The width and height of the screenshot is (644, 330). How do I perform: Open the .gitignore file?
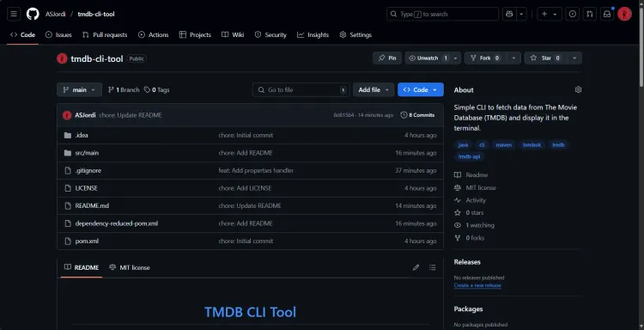(88, 170)
